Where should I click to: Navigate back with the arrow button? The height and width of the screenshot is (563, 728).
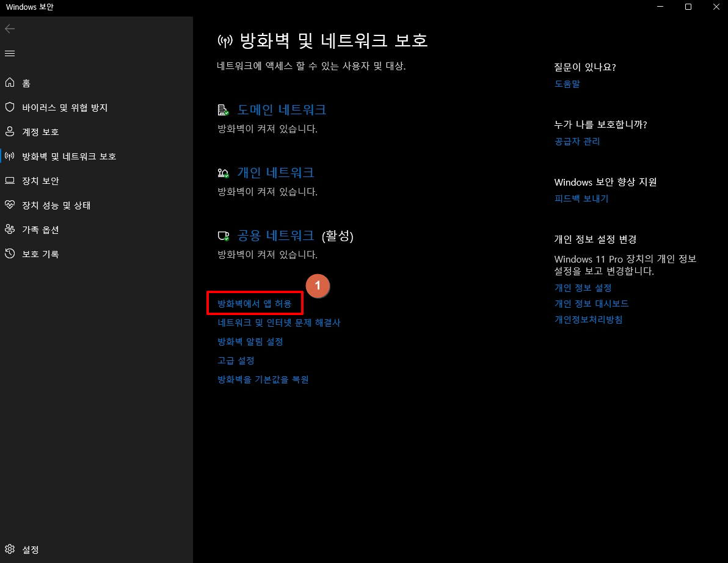tap(10, 28)
